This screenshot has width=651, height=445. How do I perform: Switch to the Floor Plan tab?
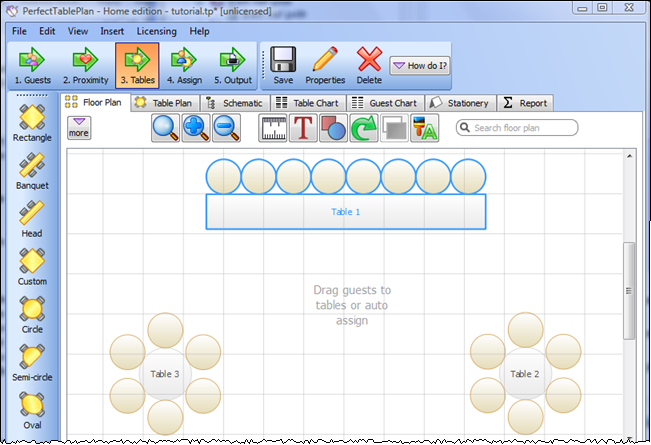(x=95, y=102)
